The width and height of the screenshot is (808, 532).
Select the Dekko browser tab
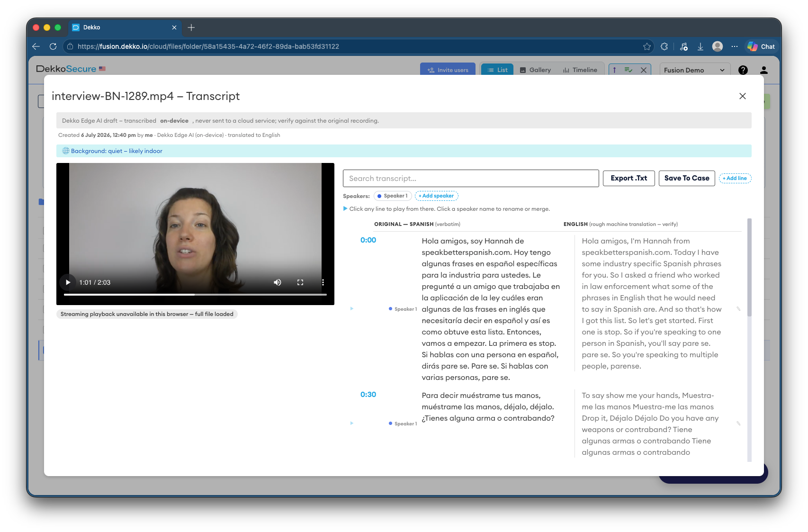125,27
